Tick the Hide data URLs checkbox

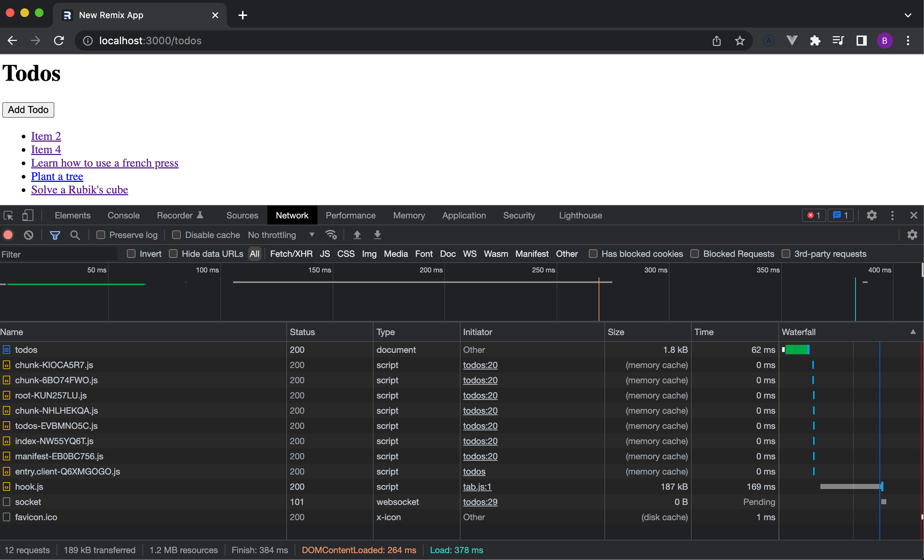(x=173, y=254)
